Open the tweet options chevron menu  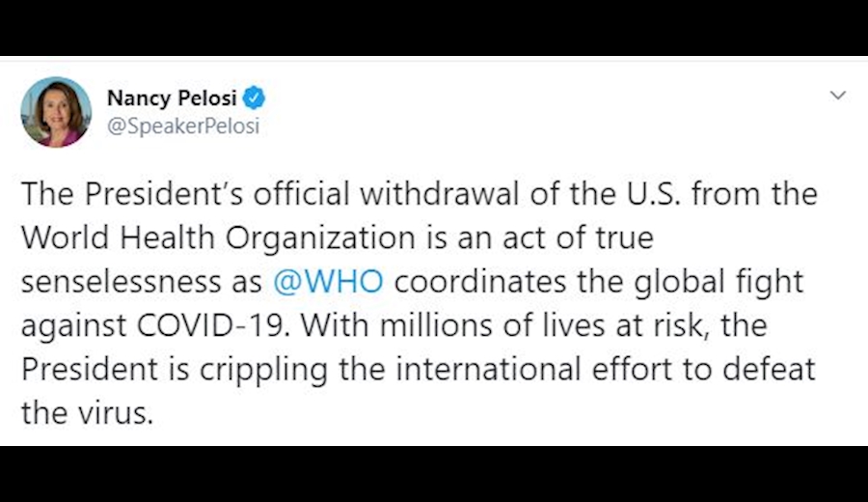pyautogui.click(x=838, y=96)
